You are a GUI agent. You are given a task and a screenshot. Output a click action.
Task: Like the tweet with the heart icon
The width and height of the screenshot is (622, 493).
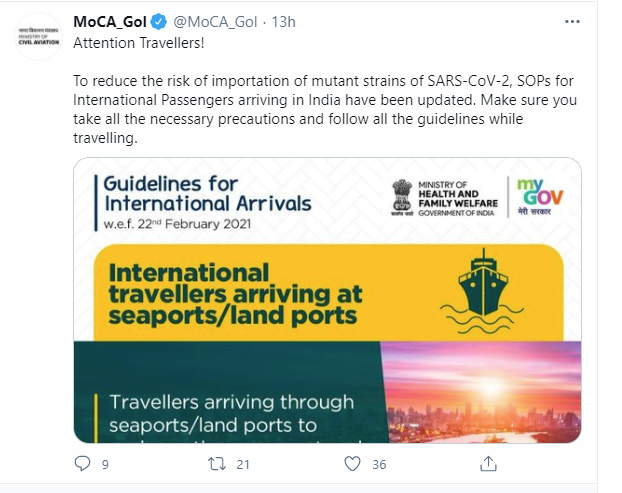352,464
